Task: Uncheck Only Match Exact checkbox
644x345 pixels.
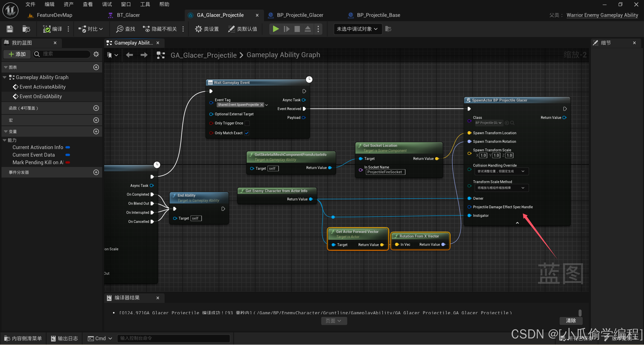Action: click(x=247, y=133)
